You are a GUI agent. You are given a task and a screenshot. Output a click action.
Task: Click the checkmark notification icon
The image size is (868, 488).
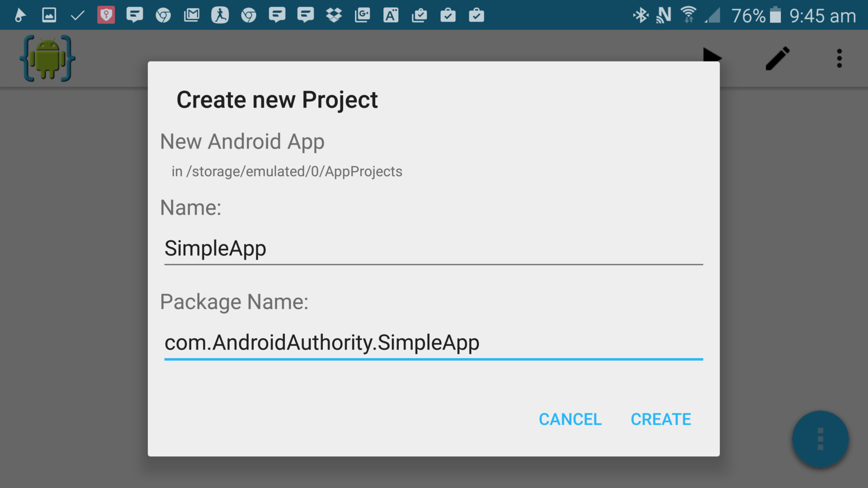[77, 15]
